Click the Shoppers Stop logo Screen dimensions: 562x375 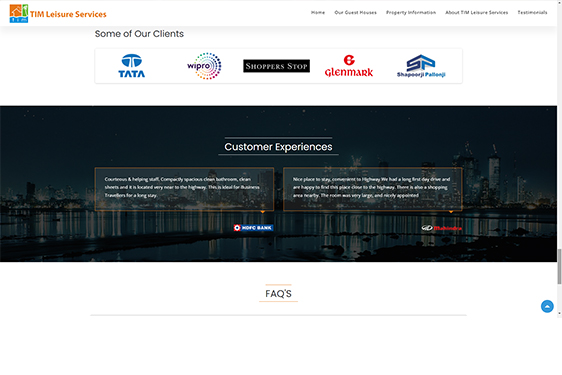(x=276, y=66)
